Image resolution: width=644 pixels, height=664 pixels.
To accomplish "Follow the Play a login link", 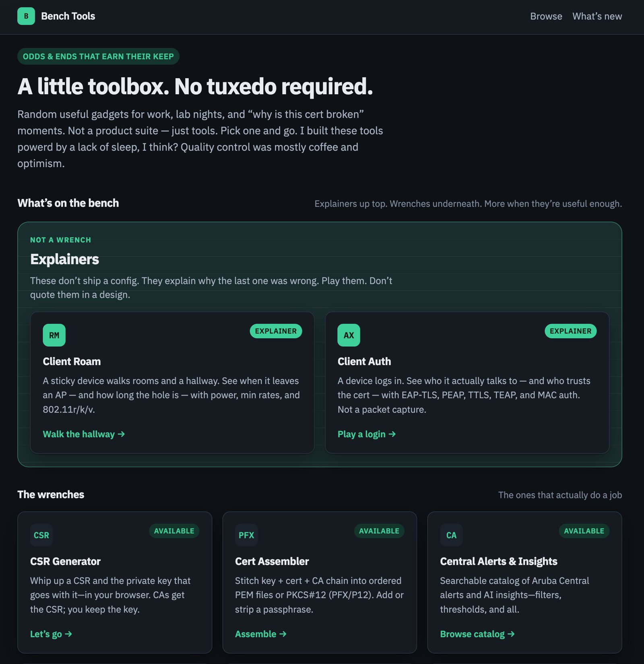I will tap(366, 434).
